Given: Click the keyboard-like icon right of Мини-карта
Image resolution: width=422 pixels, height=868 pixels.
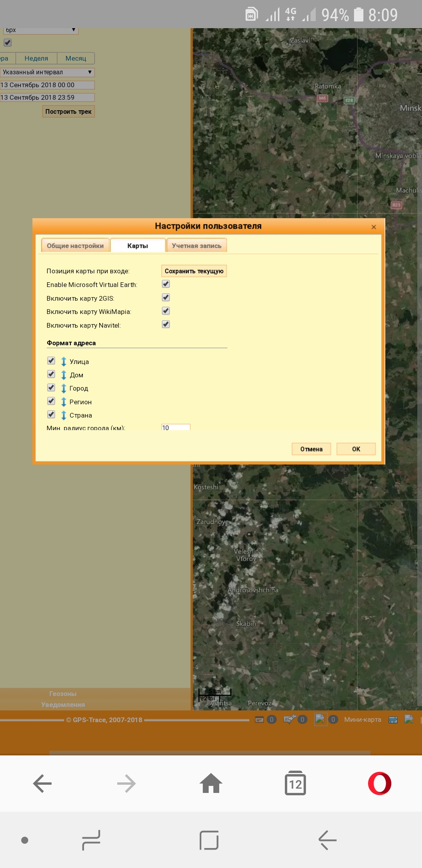Looking at the screenshot, I should point(393,720).
